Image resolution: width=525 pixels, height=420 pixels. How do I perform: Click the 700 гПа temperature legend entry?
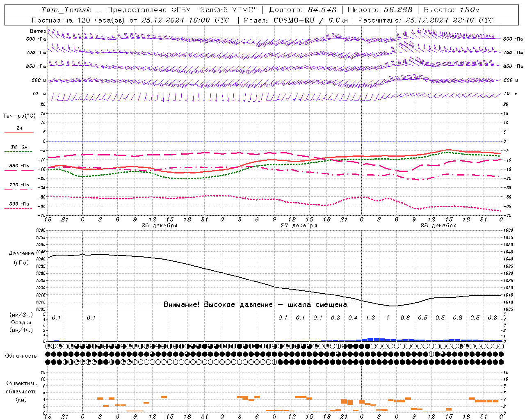pos(19,185)
